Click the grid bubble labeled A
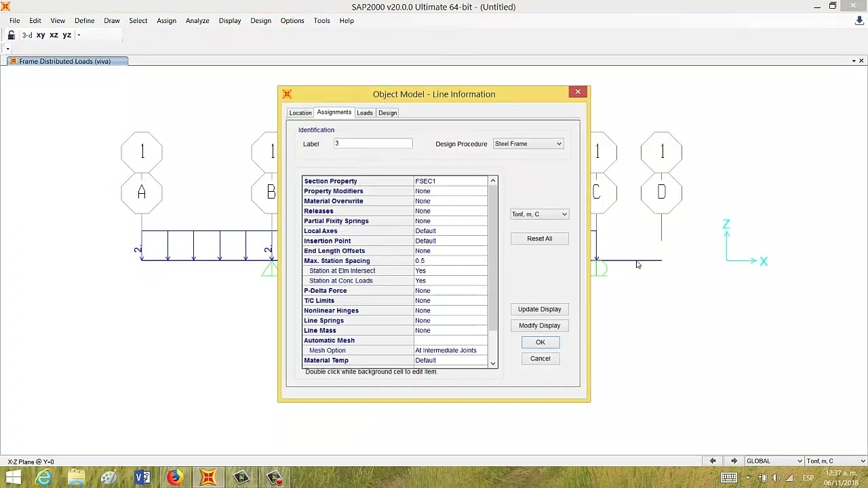 pyautogui.click(x=142, y=193)
